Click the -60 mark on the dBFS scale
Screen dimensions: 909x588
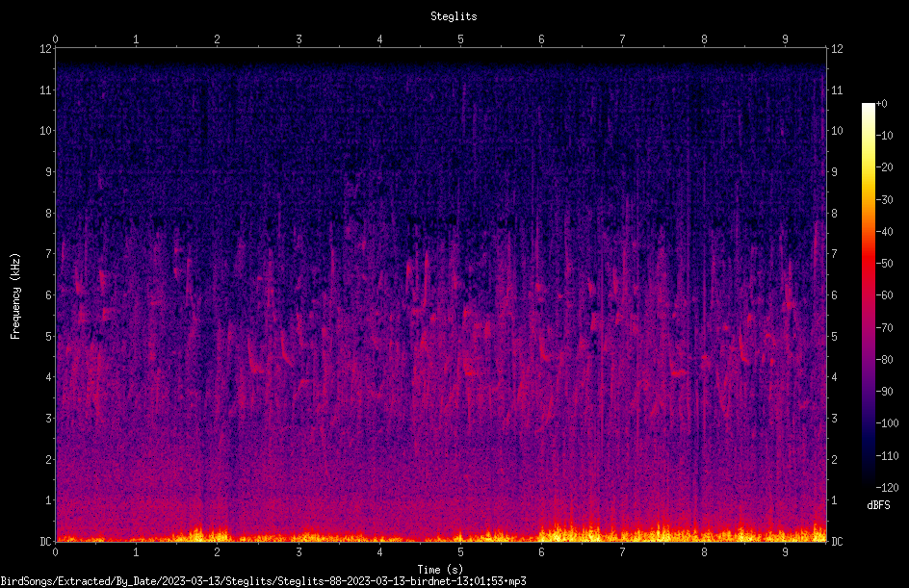pos(885,294)
